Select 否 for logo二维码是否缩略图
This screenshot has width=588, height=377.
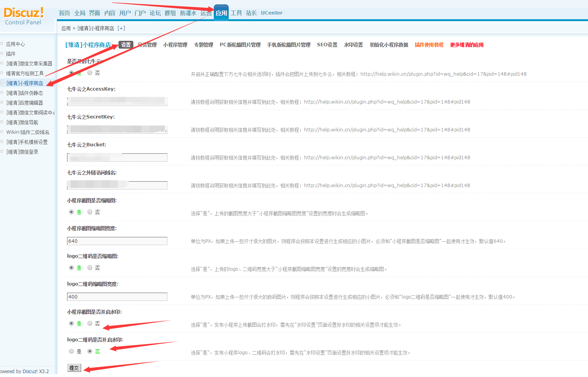(90, 268)
